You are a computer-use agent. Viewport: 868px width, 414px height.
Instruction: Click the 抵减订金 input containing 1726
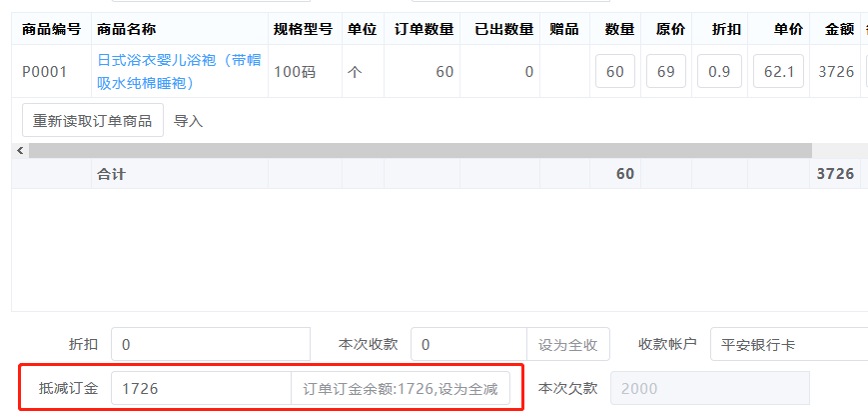tap(200, 388)
